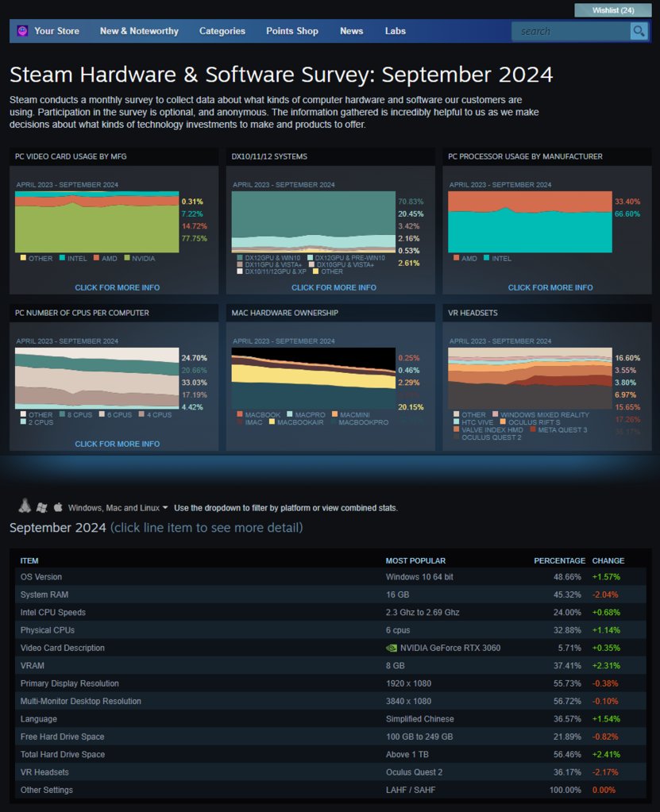This screenshot has width=660, height=812.
Task: Open the Multi-Monitor Desktop Resolution row
Action: [x=330, y=701]
